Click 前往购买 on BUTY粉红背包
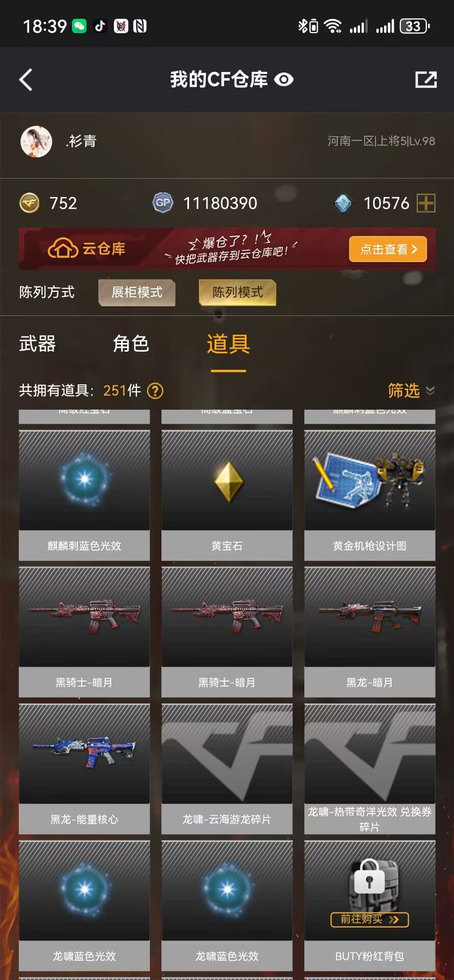 (x=370, y=919)
